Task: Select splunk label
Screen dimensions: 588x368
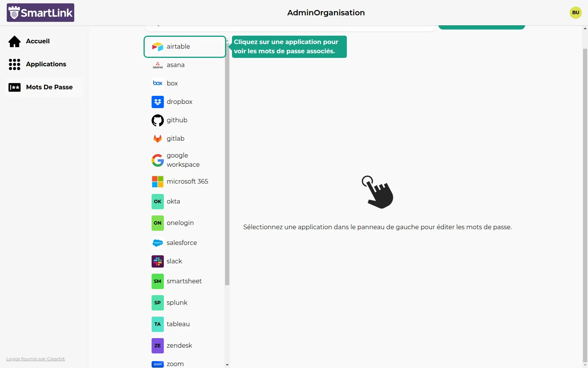Action: coord(177,303)
